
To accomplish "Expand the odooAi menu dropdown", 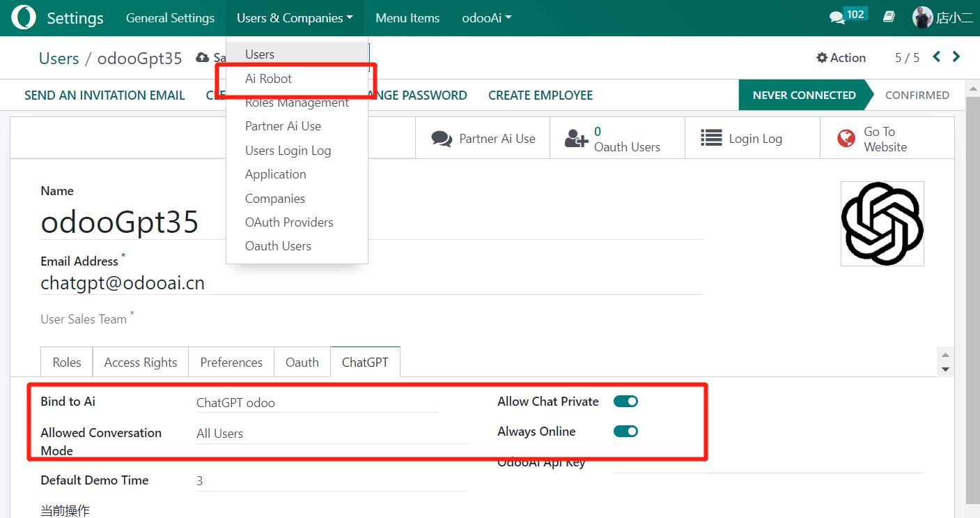I will (x=487, y=18).
